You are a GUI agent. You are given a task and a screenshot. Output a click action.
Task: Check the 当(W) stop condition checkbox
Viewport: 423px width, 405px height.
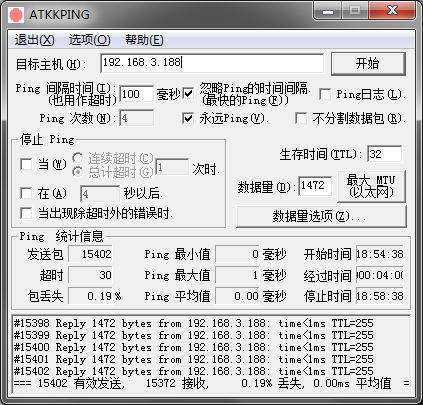pyautogui.click(x=26, y=164)
